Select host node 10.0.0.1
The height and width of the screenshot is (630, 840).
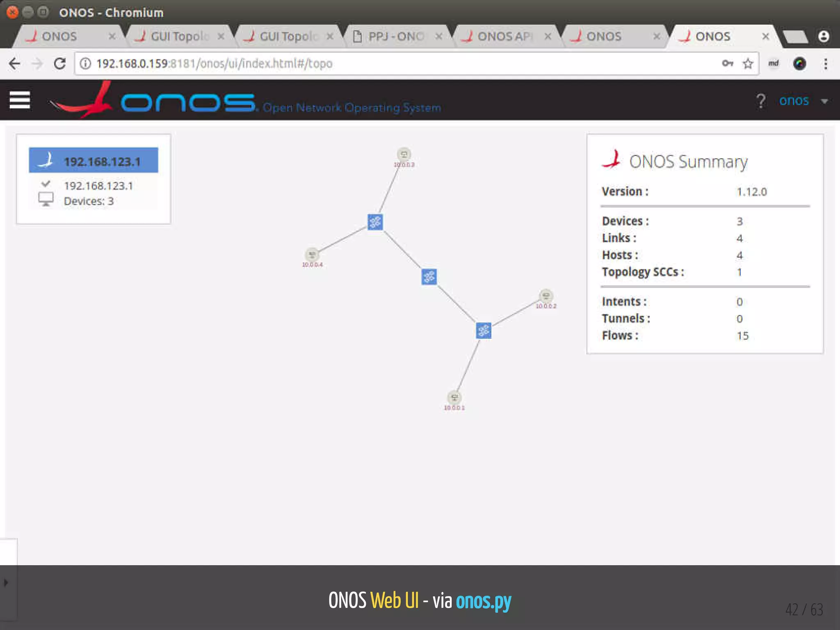pos(454,397)
